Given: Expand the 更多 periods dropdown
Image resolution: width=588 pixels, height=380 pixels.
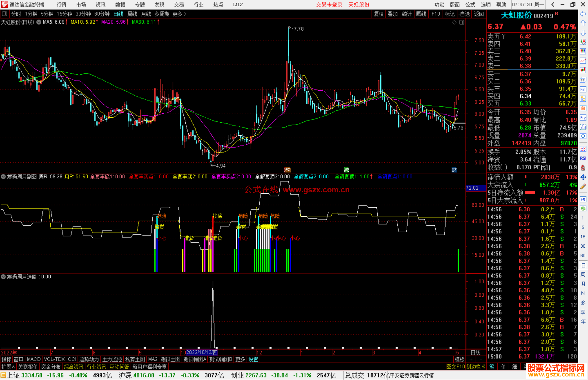Looking at the screenshot, I should click(x=180, y=14).
